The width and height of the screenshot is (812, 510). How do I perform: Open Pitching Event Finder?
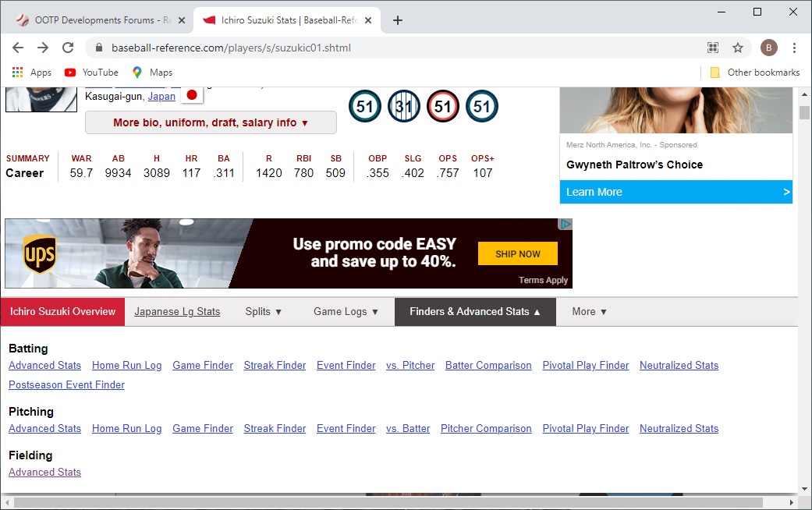pyautogui.click(x=346, y=429)
